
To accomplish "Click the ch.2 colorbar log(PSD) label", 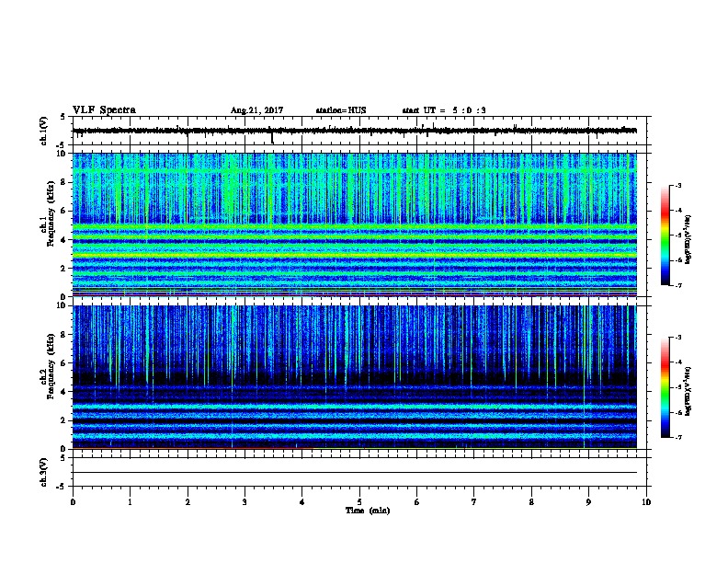I will [x=688, y=392].
